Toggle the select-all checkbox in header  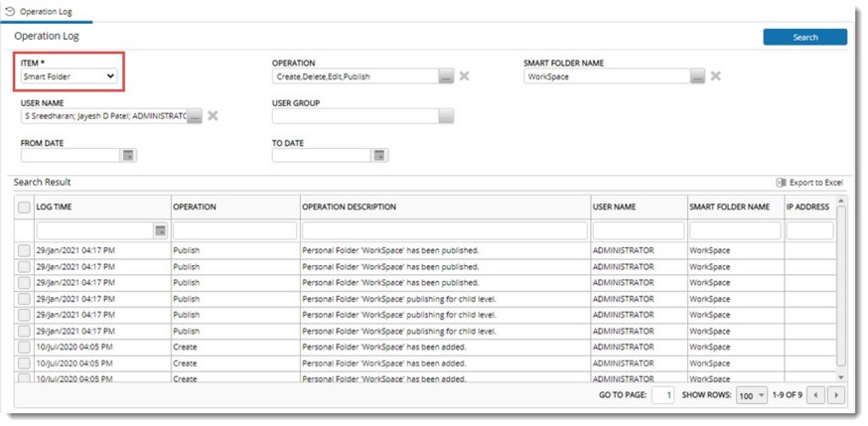24,207
